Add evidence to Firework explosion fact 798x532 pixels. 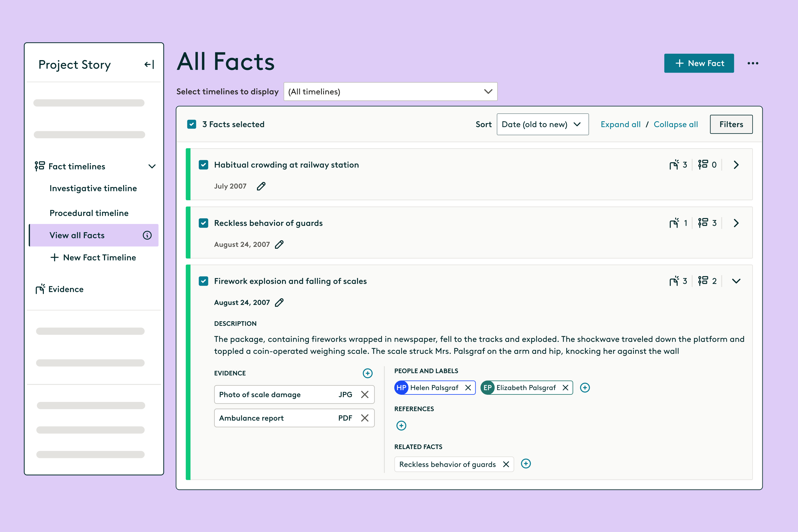[367, 373]
